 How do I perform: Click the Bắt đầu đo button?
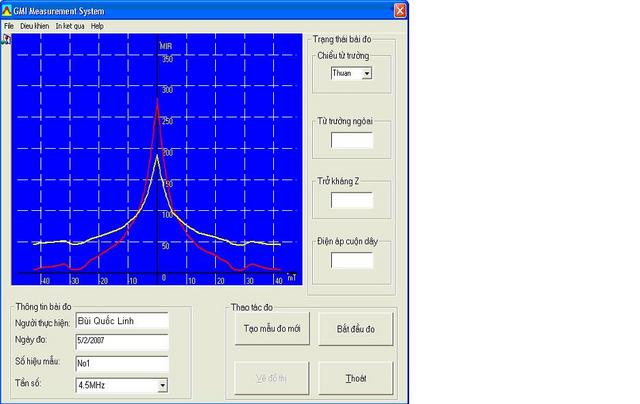[x=356, y=329]
